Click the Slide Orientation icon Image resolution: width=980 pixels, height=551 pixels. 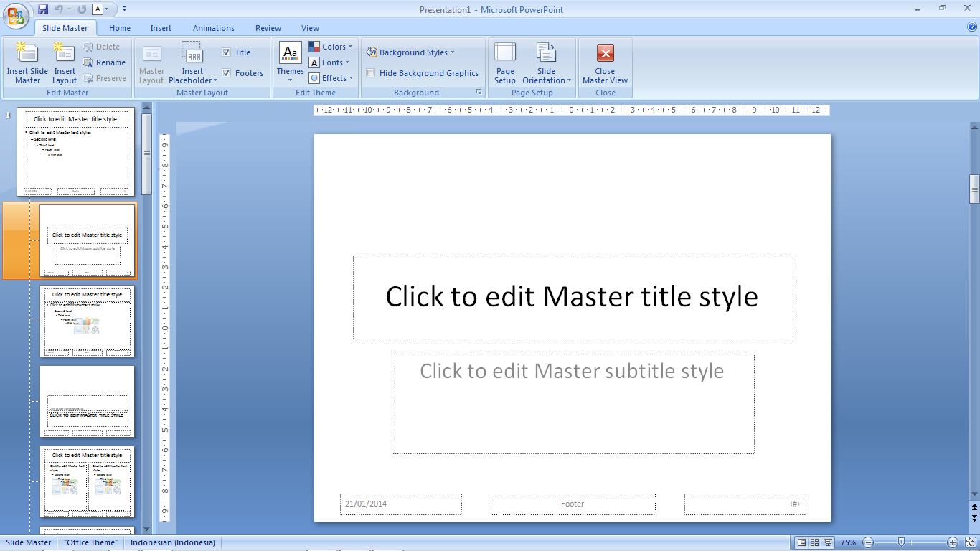coord(547,54)
